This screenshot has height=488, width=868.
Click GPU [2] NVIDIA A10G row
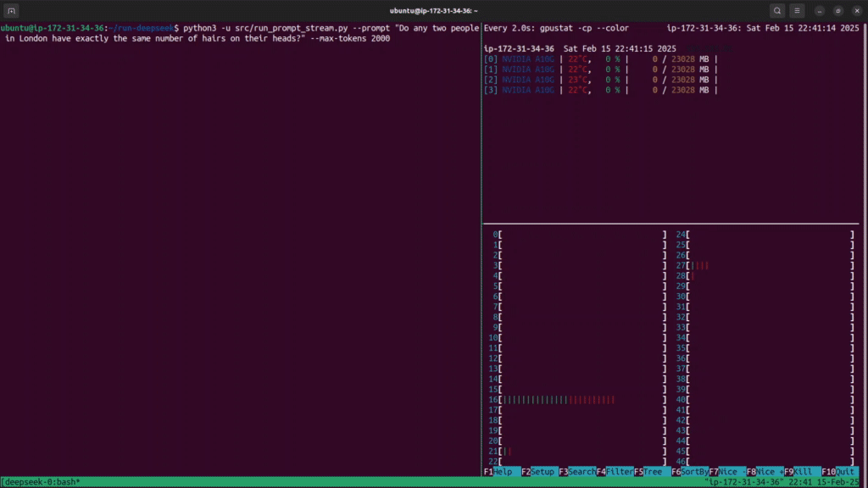coord(601,80)
